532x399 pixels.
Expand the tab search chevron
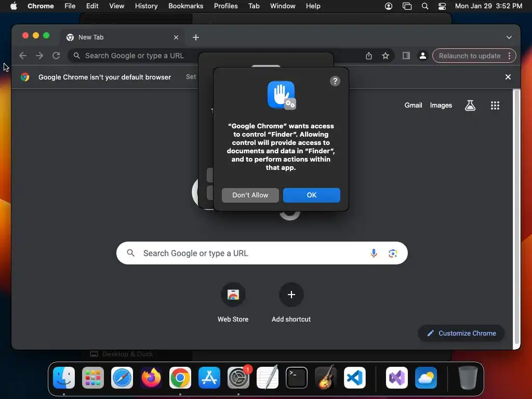509,37
